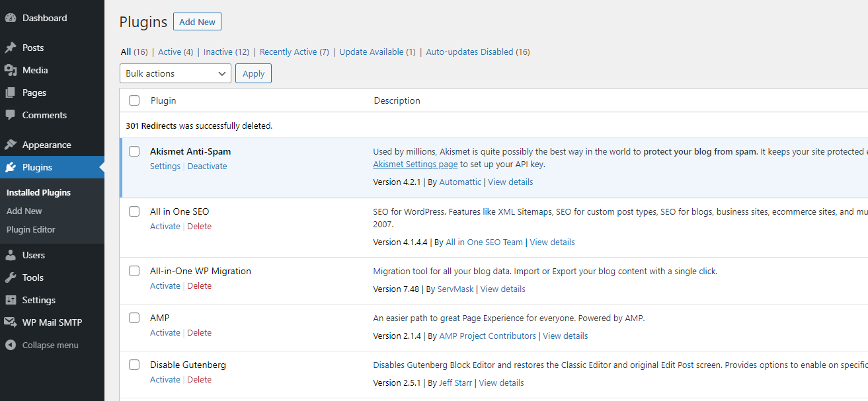Open the Akismet Settings page link
Image resolution: width=868 pixels, height=401 pixels.
tap(415, 164)
